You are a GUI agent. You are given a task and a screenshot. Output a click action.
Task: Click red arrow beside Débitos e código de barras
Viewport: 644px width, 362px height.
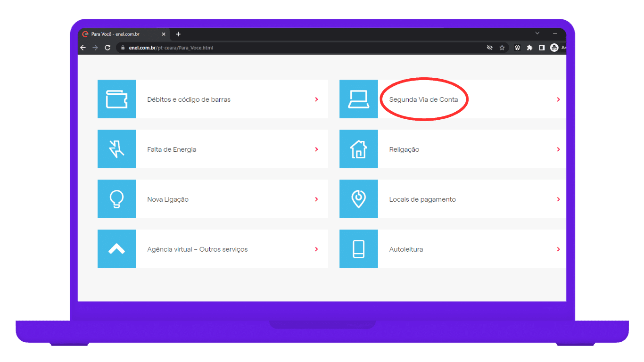click(x=316, y=99)
